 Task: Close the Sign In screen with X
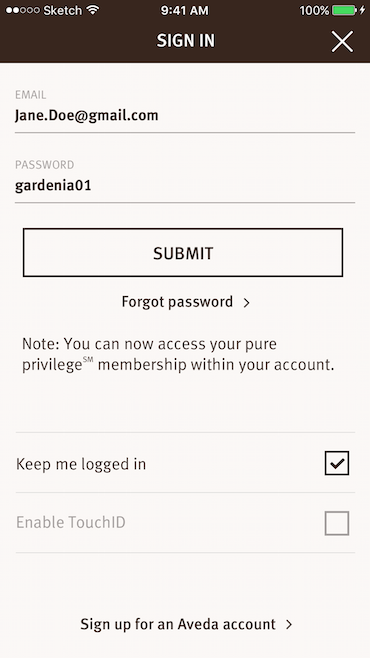[x=342, y=42]
